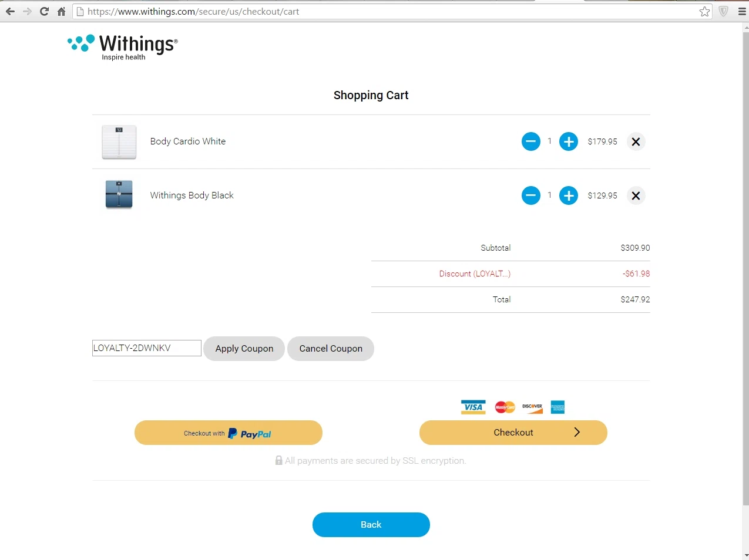Click the Cancel Coupon button
749x560 pixels.
click(331, 349)
